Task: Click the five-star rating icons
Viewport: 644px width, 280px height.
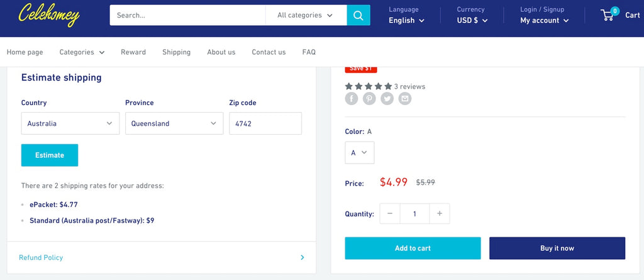Action: [x=368, y=86]
